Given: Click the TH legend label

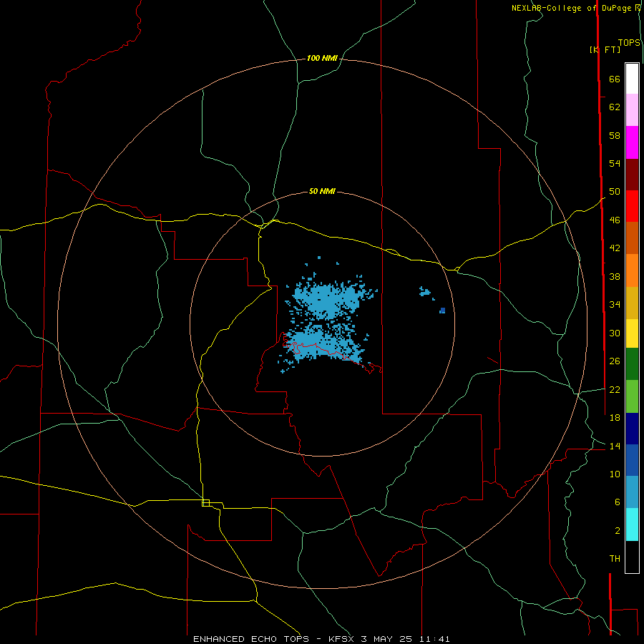Looking at the screenshot, I should click(x=615, y=559).
